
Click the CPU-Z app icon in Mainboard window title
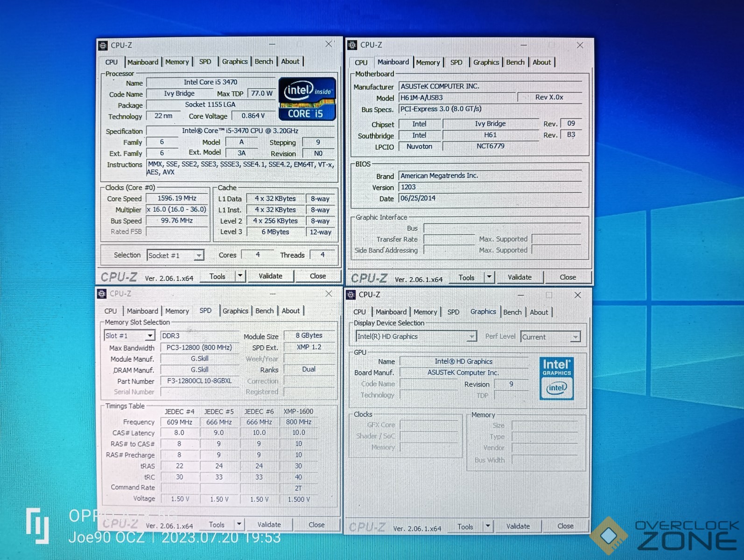tap(352, 45)
